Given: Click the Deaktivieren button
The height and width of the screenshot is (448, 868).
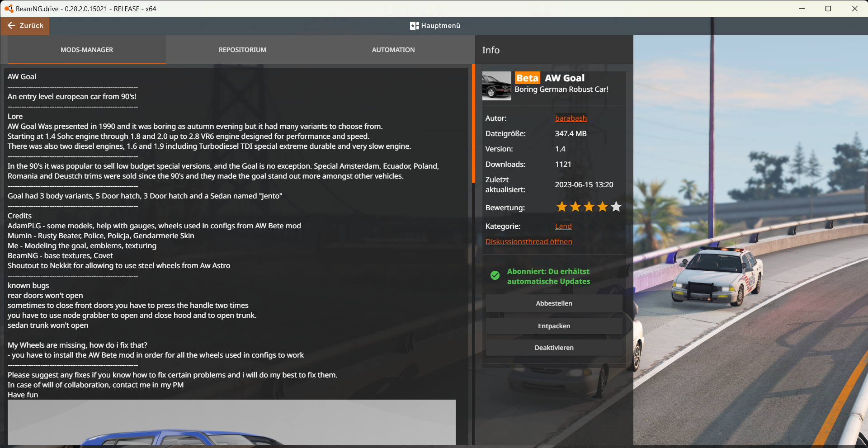Looking at the screenshot, I should tap(554, 348).
